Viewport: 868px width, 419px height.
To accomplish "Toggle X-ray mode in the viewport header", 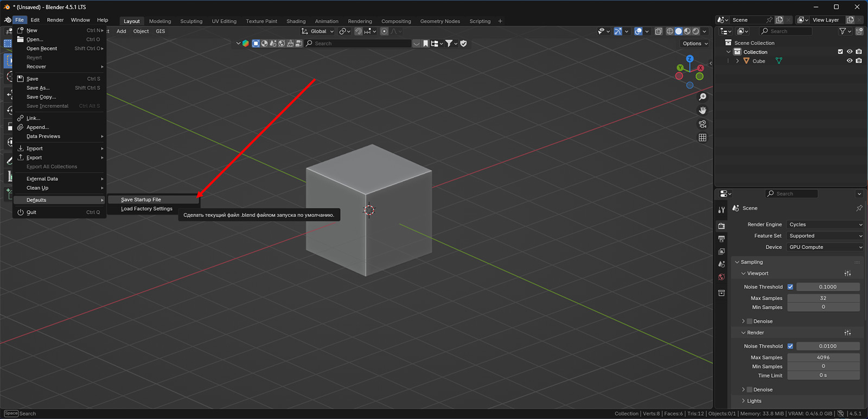I will 658,31.
